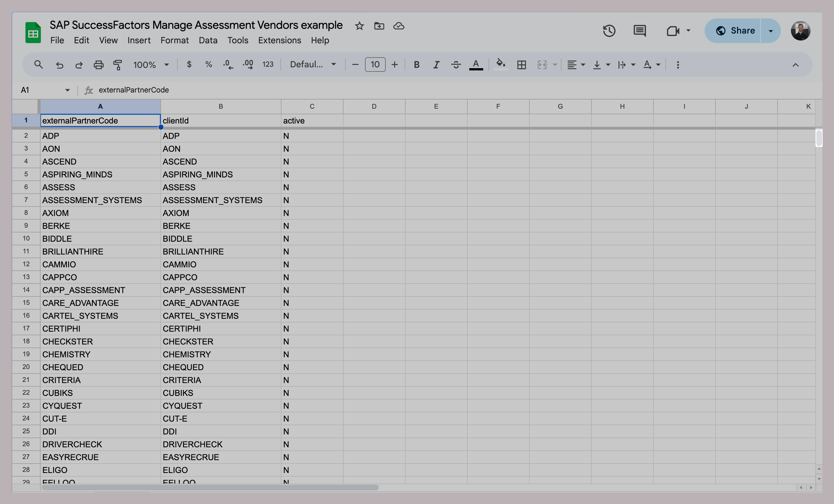
Task: Open the Tools menu
Action: [x=238, y=40]
